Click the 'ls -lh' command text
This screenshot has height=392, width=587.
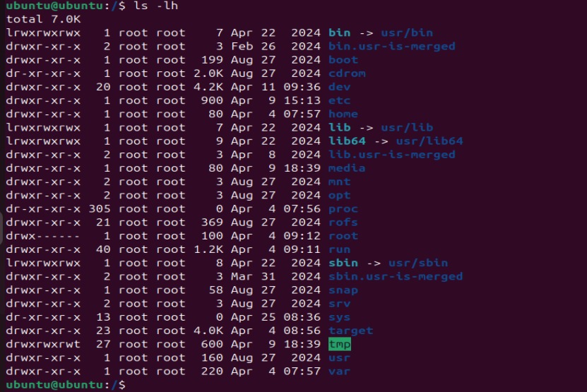155,6
